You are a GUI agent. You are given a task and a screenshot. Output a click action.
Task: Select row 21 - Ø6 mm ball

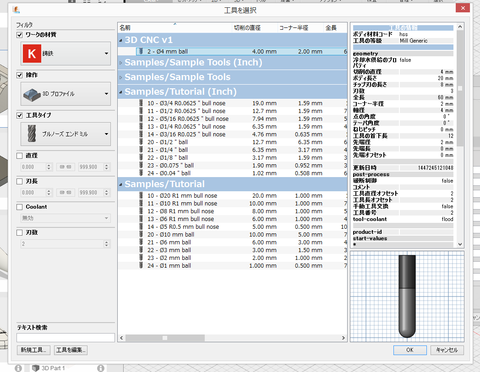pyautogui.click(x=233, y=242)
